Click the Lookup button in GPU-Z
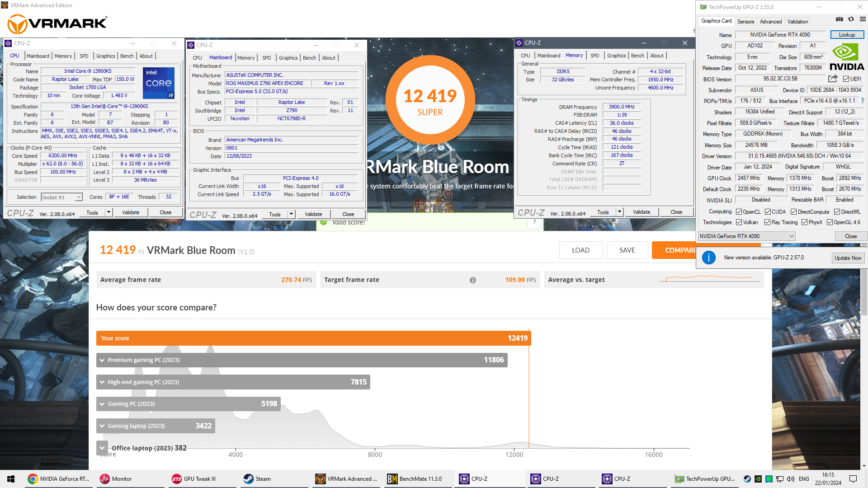The width and height of the screenshot is (868, 488). (847, 35)
